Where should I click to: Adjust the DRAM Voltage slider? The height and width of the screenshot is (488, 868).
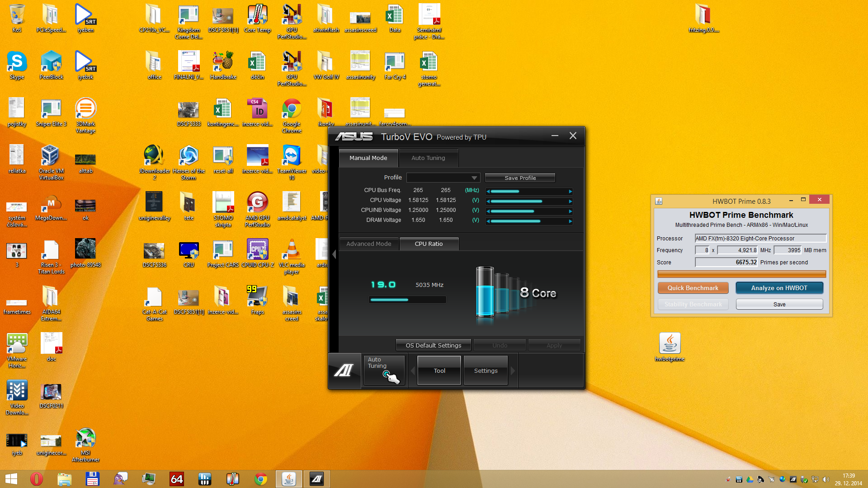(x=529, y=221)
